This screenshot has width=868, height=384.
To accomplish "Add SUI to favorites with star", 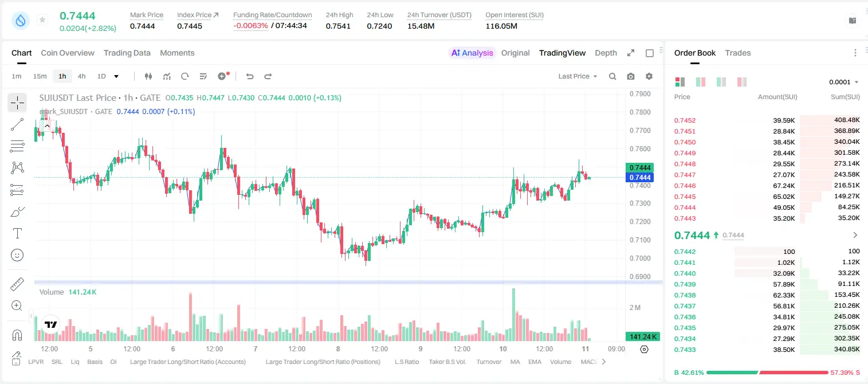I will 42,19.
